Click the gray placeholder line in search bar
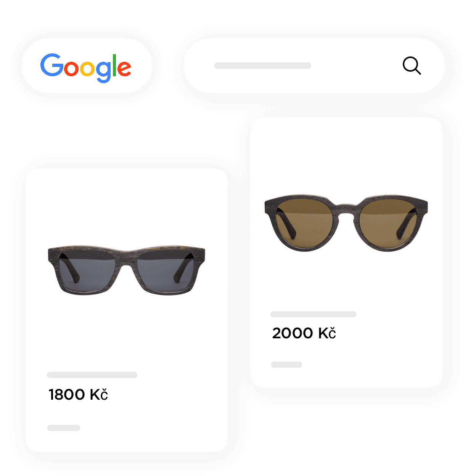476x476 pixels. click(x=263, y=66)
